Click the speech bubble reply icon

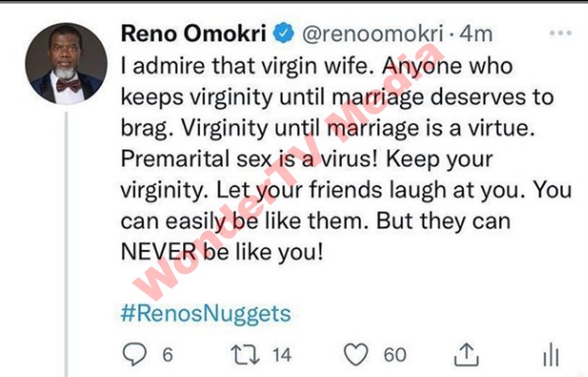[x=132, y=354]
